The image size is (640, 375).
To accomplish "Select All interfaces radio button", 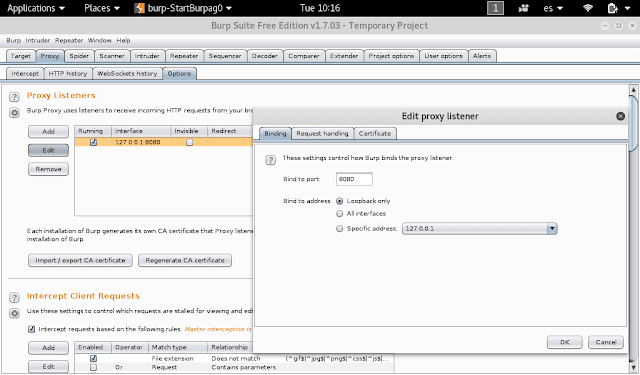I will click(339, 213).
